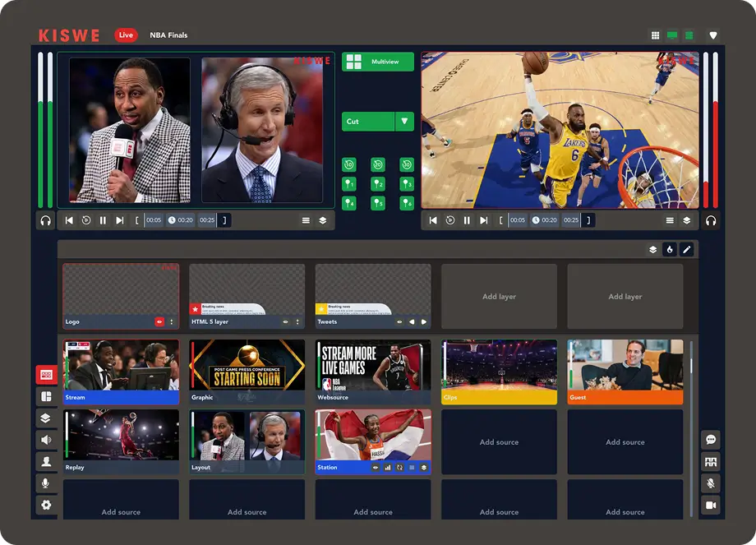This screenshot has height=545, width=756.
Task: Jump to marker pin 6
Action: pyautogui.click(x=407, y=203)
